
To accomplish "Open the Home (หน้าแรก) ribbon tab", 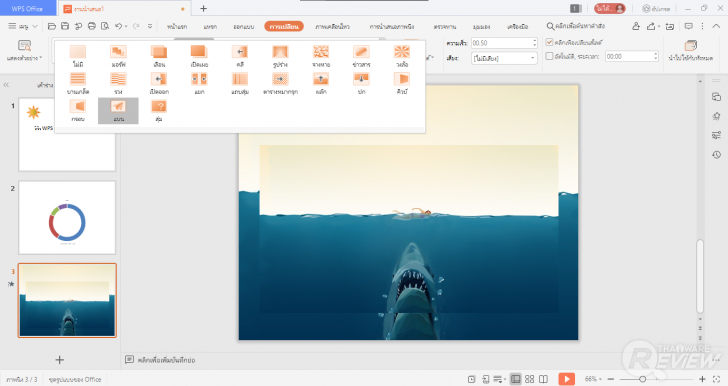I will tap(177, 26).
